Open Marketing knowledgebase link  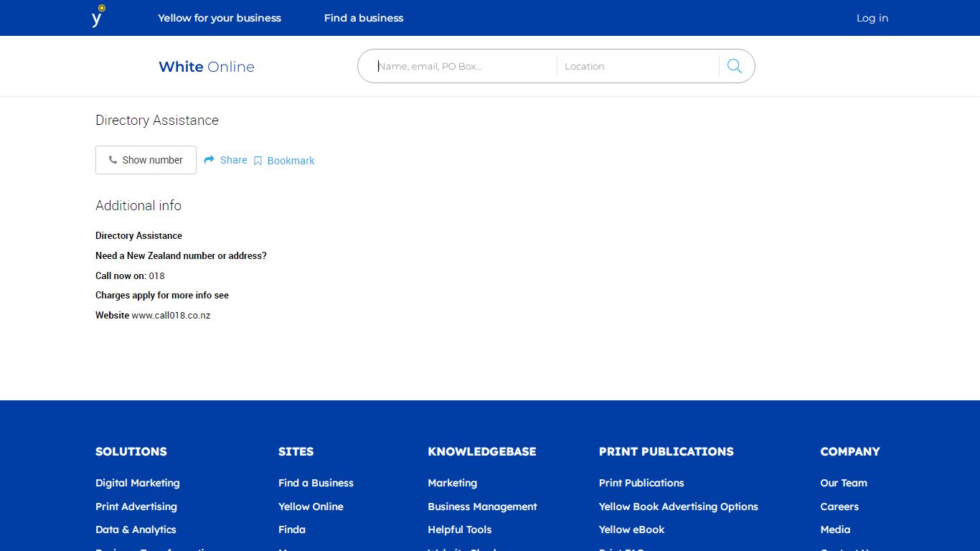tap(453, 483)
